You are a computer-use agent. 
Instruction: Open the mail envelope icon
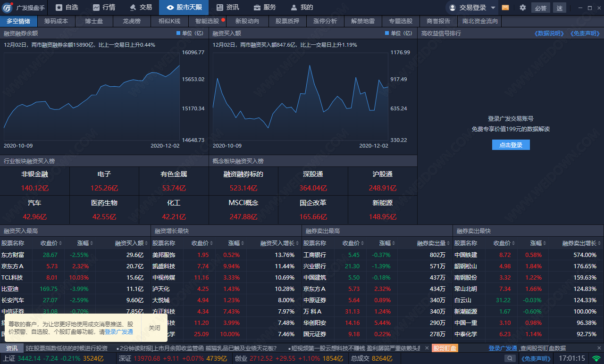[505, 8]
